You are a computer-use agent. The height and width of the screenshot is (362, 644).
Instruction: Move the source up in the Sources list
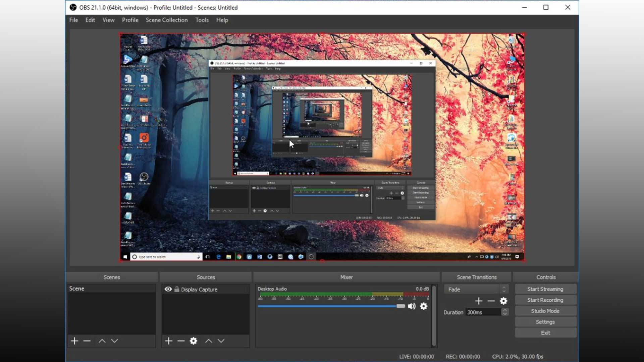point(209,341)
